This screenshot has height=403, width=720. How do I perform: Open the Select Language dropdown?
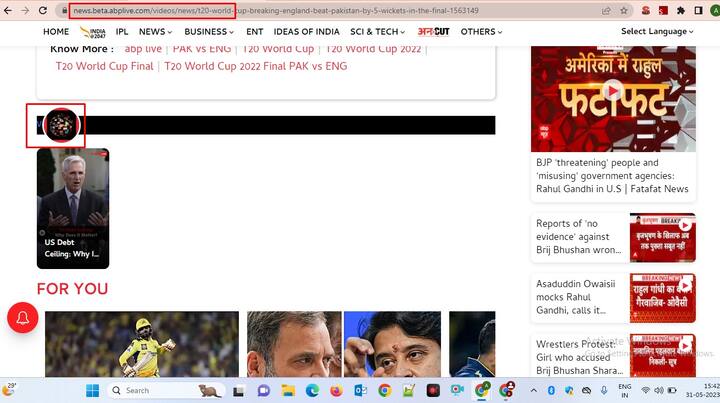[x=656, y=32]
